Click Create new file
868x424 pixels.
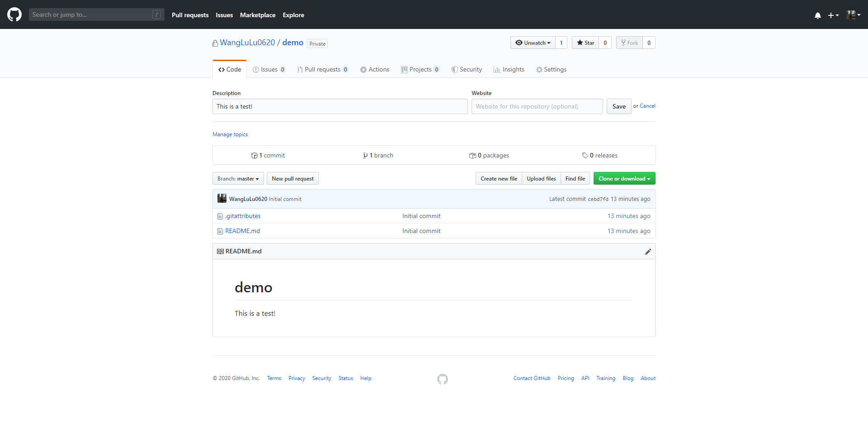pos(499,178)
